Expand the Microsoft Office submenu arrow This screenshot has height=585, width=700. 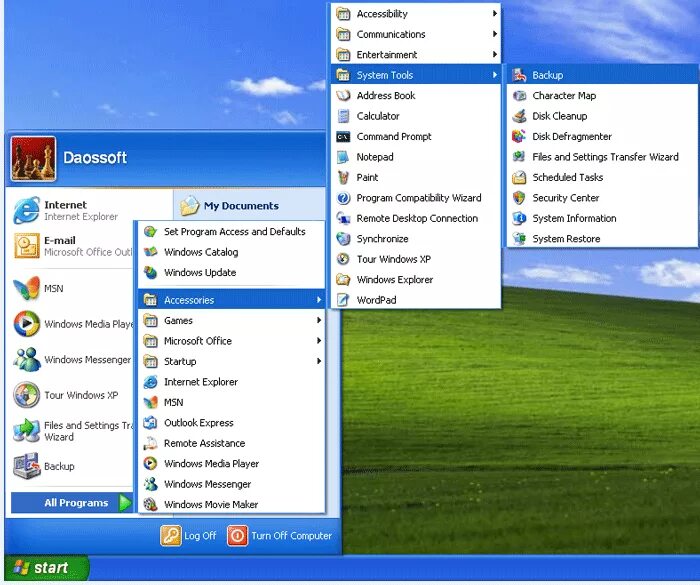point(319,341)
